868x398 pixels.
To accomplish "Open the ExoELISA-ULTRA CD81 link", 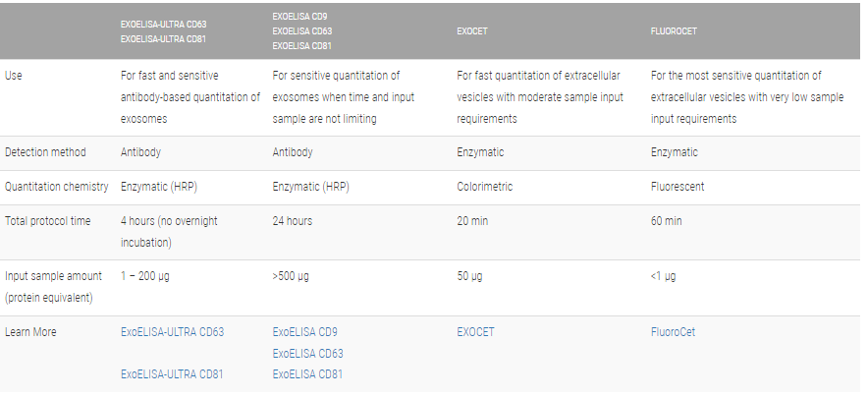I will click(x=172, y=373).
